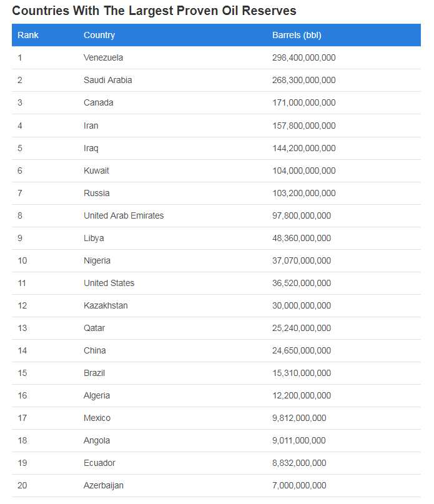Click Libya's value 48,360,000,000
The image size is (434, 504).
(x=302, y=238)
